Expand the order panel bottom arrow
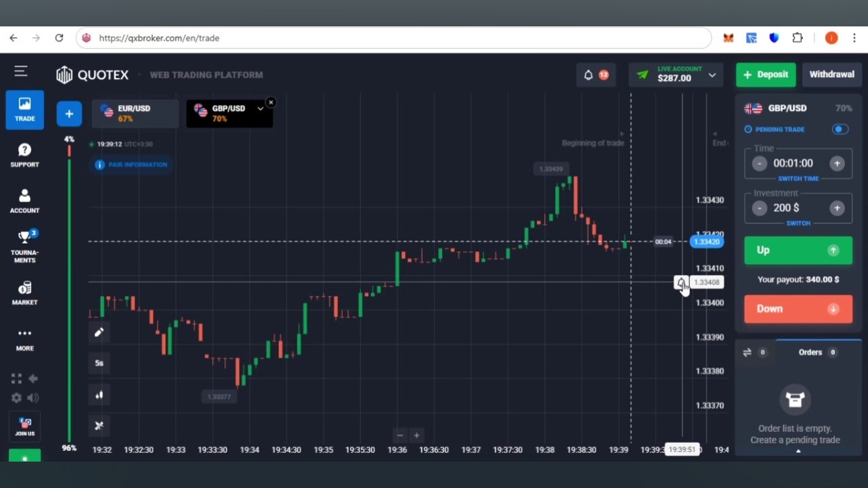This screenshot has height=488, width=868. [798, 451]
